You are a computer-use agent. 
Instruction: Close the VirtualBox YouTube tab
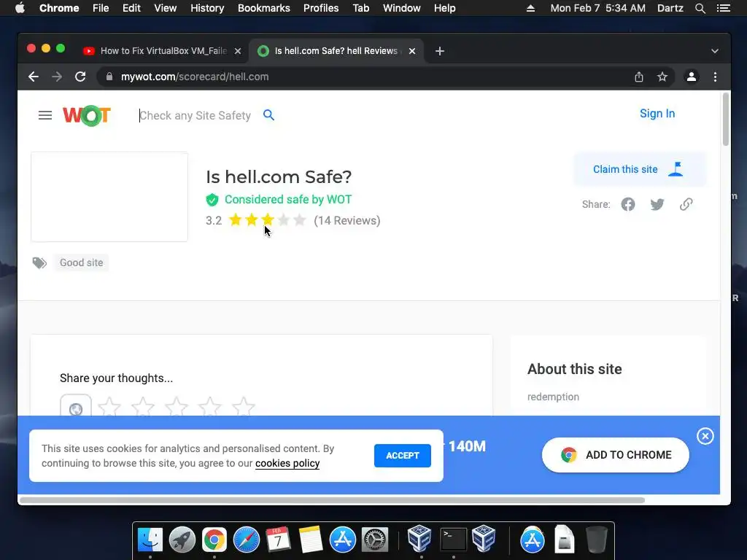tap(238, 51)
